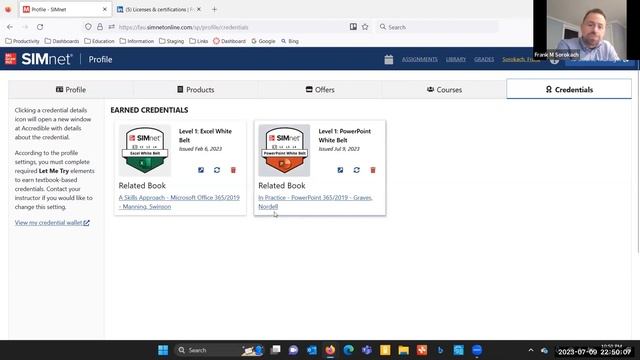The width and height of the screenshot is (640, 360).
Task: Click the PowerPoint White Belt badge image
Action: (x=284, y=150)
